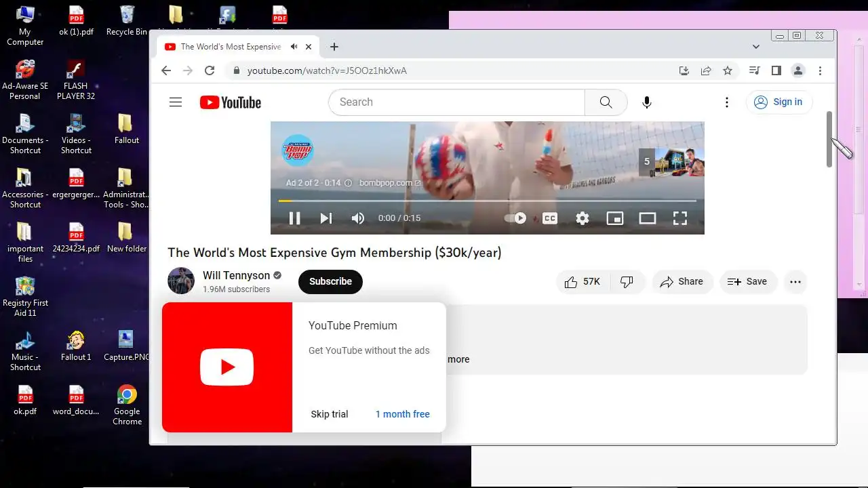Open Will Tennyson channel avatar
Screen dimensions: 868x488
(x=181, y=281)
